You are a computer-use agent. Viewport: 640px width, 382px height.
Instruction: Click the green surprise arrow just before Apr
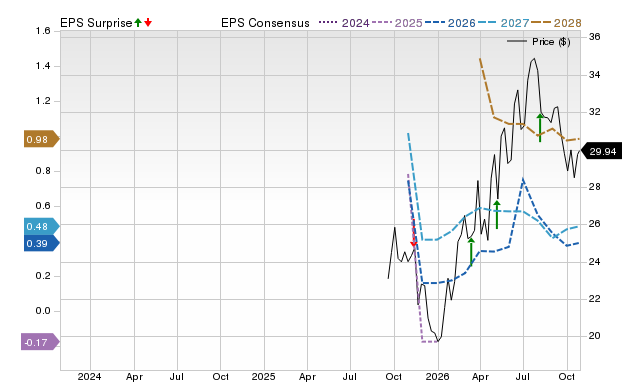[x=471, y=252]
